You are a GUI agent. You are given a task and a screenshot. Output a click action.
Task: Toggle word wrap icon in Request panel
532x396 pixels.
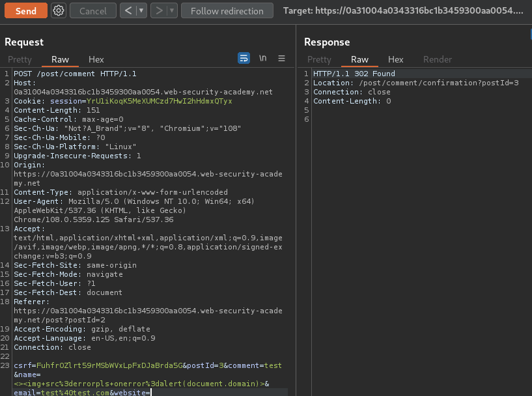[244, 58]
